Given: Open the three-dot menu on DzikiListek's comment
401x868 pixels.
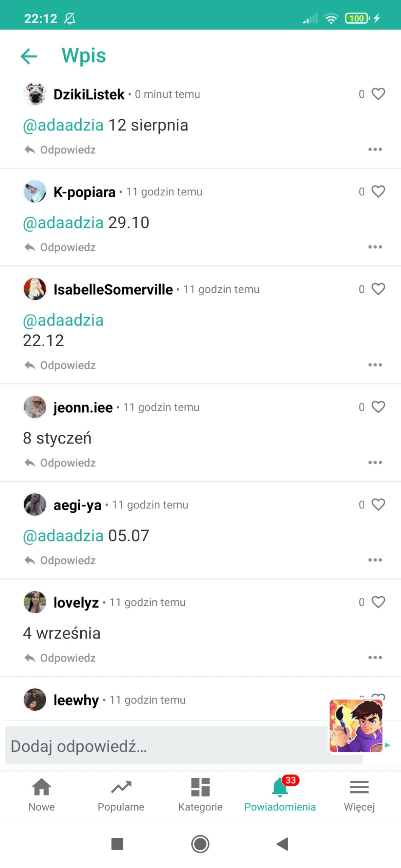Looking at the screenshot, I should point(375,149).
